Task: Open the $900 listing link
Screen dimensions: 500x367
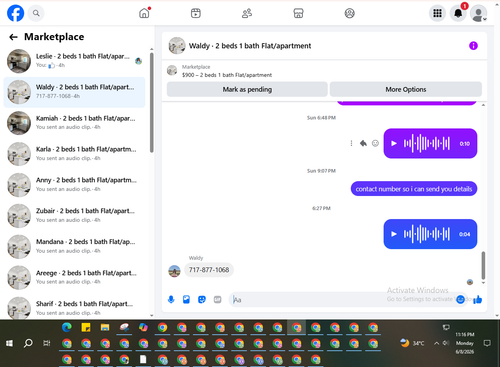Action: pos(227,75)
